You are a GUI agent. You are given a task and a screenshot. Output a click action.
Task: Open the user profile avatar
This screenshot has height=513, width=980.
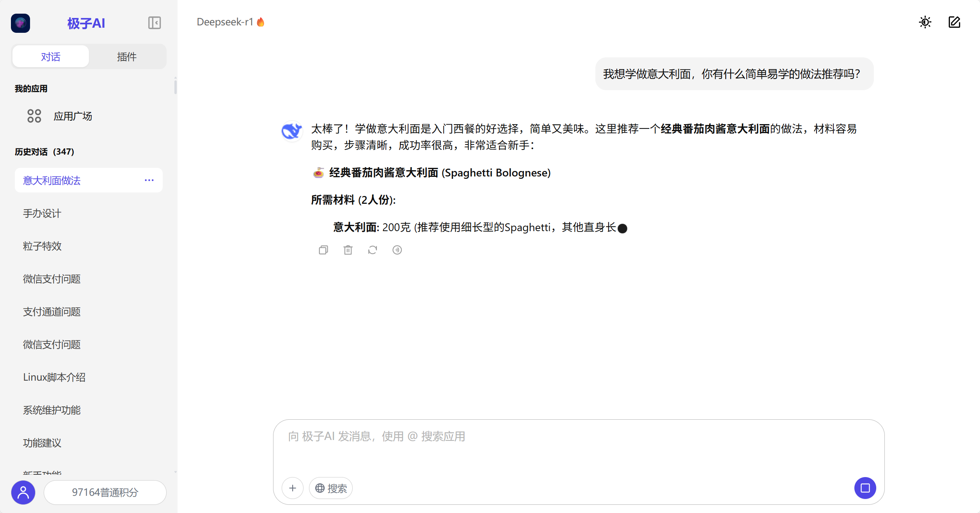tap(23, 492)
